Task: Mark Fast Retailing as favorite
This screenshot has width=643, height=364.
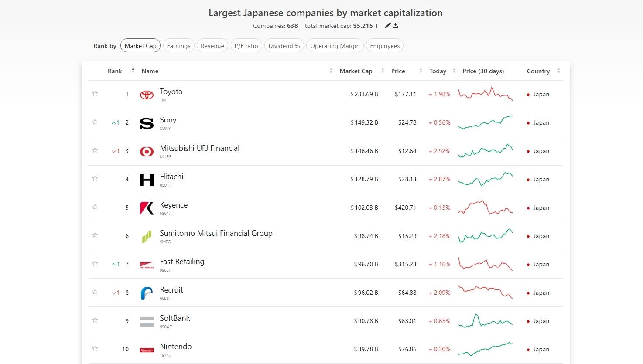Action: [x=95, y=263]
